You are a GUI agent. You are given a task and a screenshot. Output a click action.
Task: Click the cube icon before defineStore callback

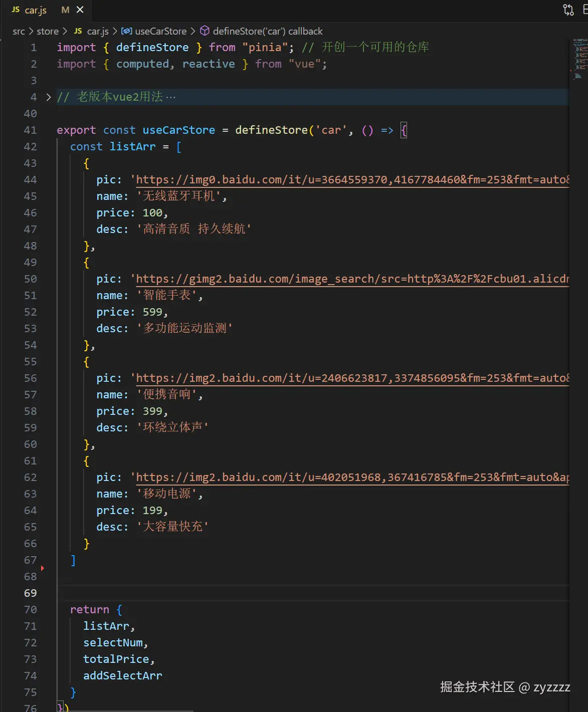point(205,31)
